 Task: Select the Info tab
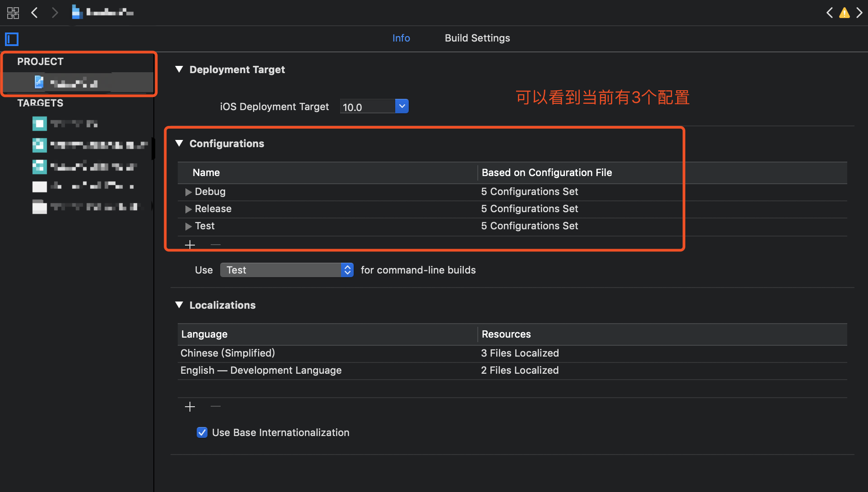[x=401, y=38]
